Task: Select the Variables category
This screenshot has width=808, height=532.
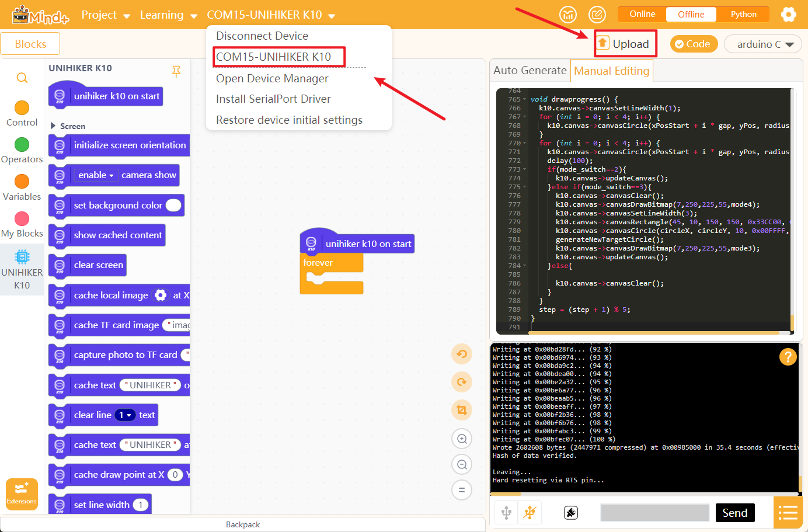Action: tap(22, 188)
